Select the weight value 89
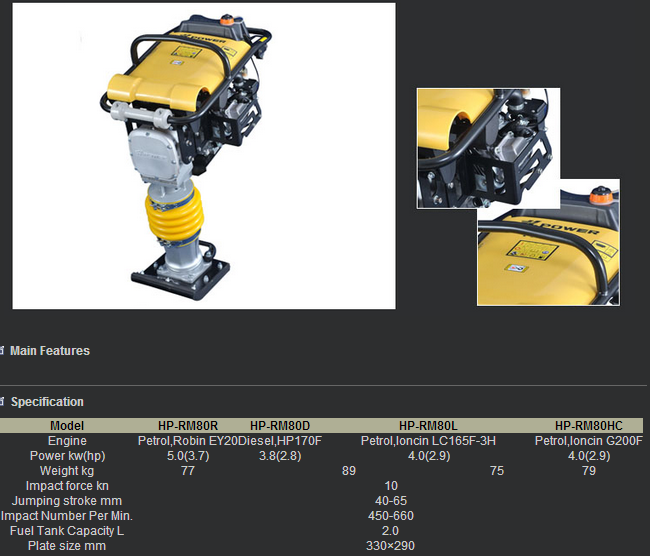 [349, 471]
